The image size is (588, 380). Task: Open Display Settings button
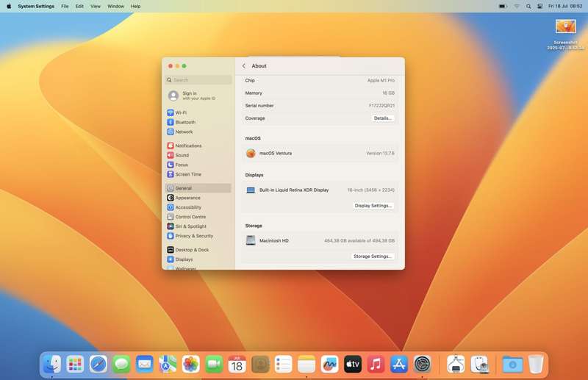373,206
